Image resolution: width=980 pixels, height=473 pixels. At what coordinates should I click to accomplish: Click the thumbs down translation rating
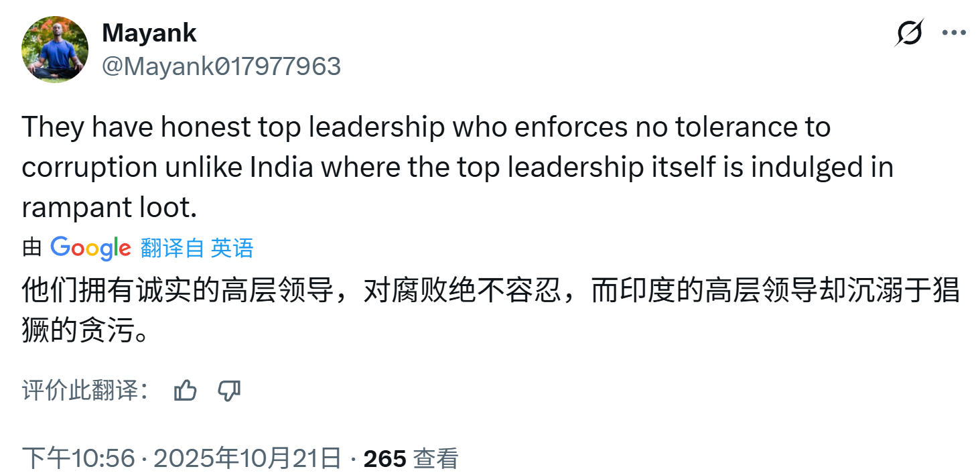coord(229,391)
